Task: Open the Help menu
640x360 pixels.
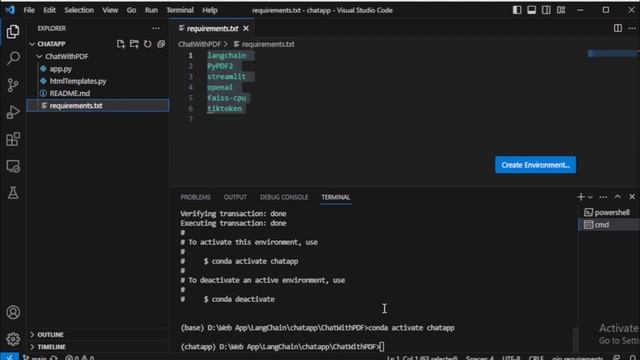Action: point(210,10)
